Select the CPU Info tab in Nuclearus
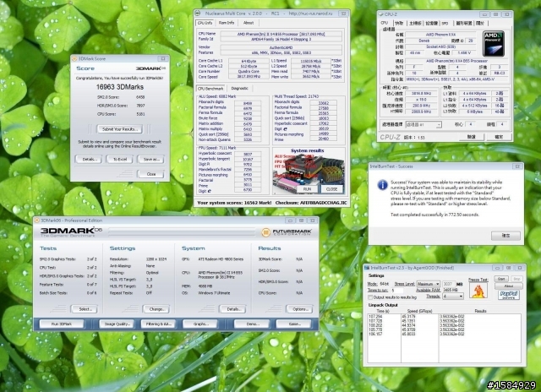Viewport: 541px width, 392px height. (x=205, y=23)
